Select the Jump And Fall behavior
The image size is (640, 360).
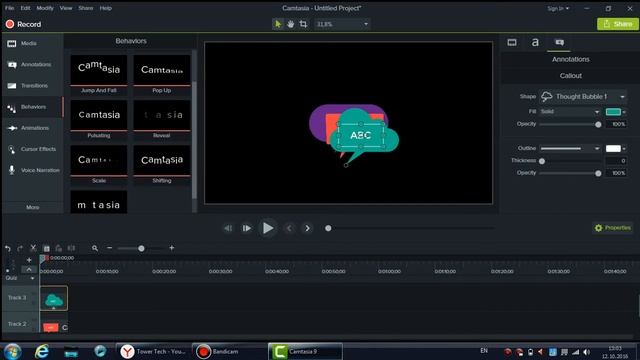click(x=99, y=75)
